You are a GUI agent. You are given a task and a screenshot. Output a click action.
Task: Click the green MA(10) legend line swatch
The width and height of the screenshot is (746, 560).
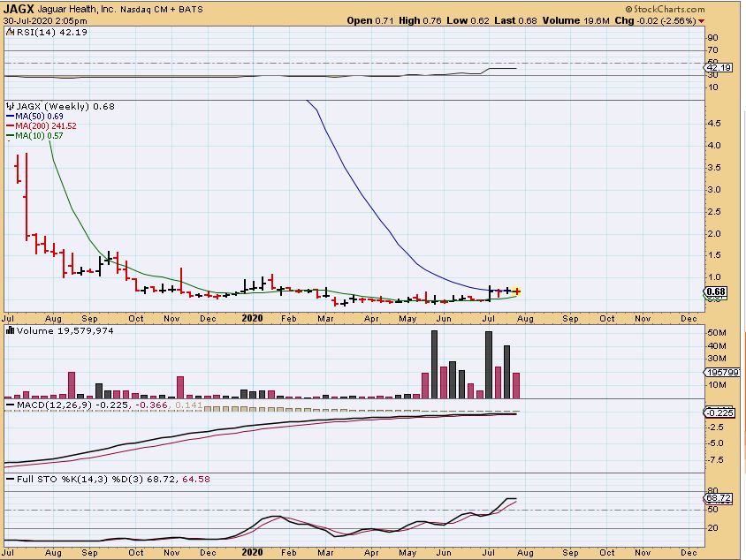pos(10,136)
